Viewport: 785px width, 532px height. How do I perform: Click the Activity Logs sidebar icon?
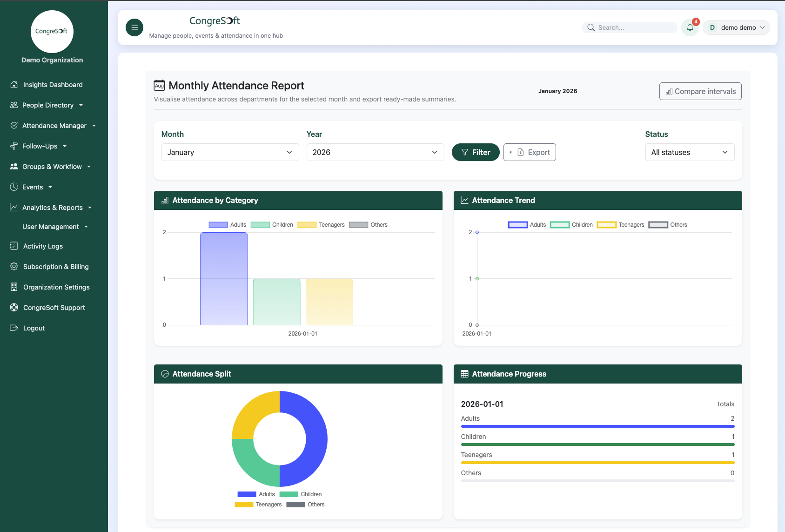pyautogui.click(x=14, y=246)
